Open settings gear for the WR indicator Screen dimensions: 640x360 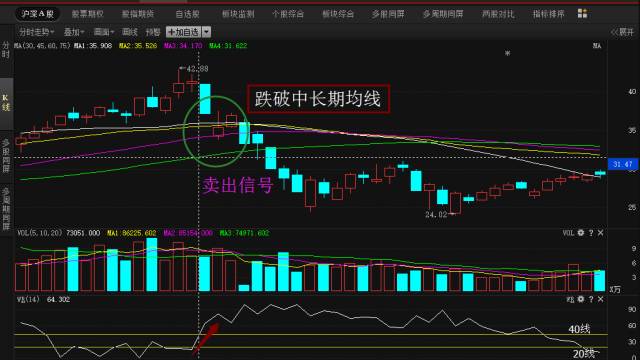coord(580,299)
